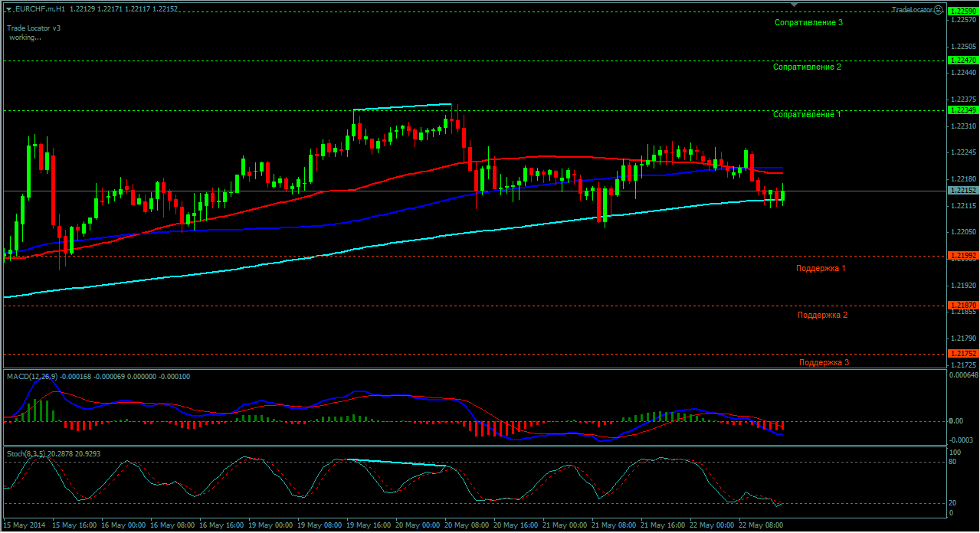Click the price scale value 1.22245
Image resolution: width=980 pixels, height=533 pixels.
(x=964, y=152)
